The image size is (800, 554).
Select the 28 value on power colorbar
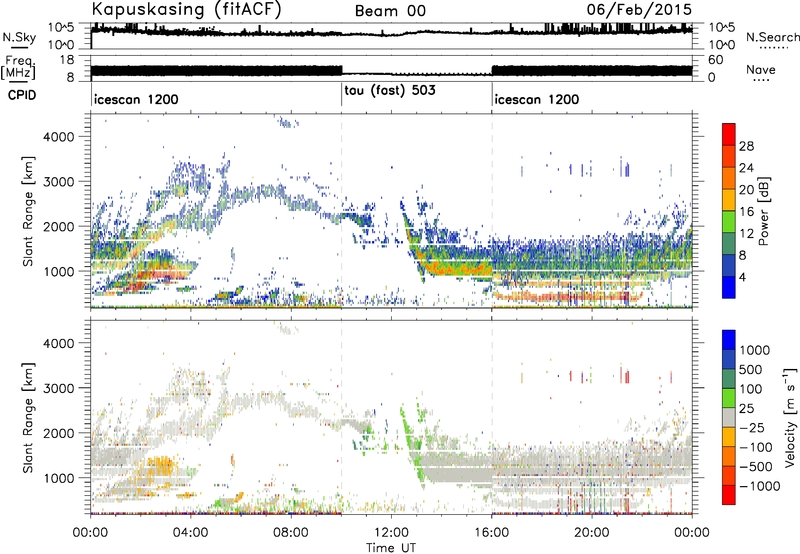[x=746, y=146]
